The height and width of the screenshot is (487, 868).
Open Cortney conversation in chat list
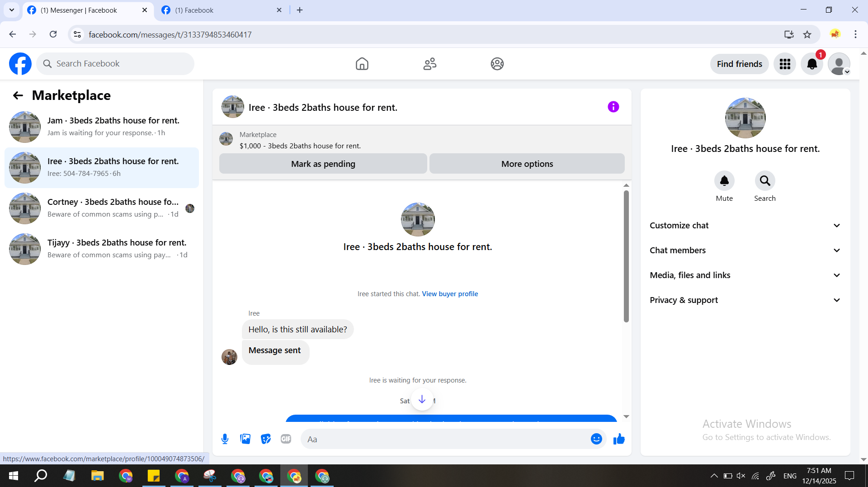(x=102, y=208)
